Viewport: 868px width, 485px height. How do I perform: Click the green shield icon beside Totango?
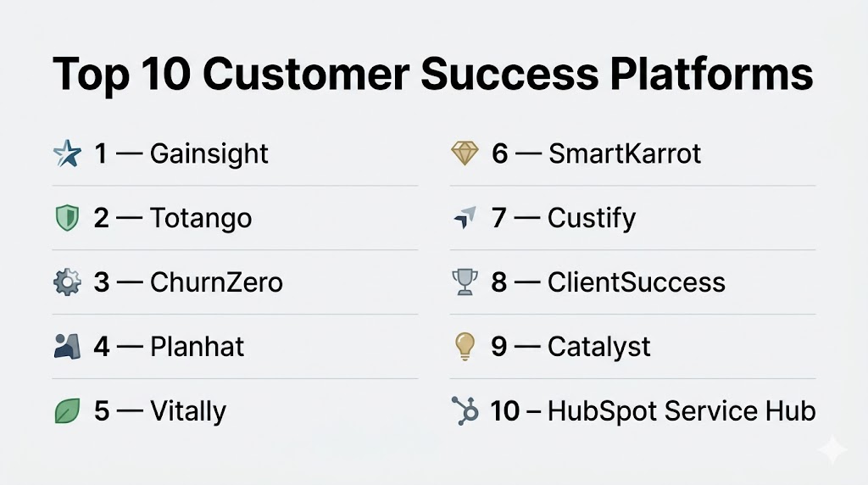(66, 218)
